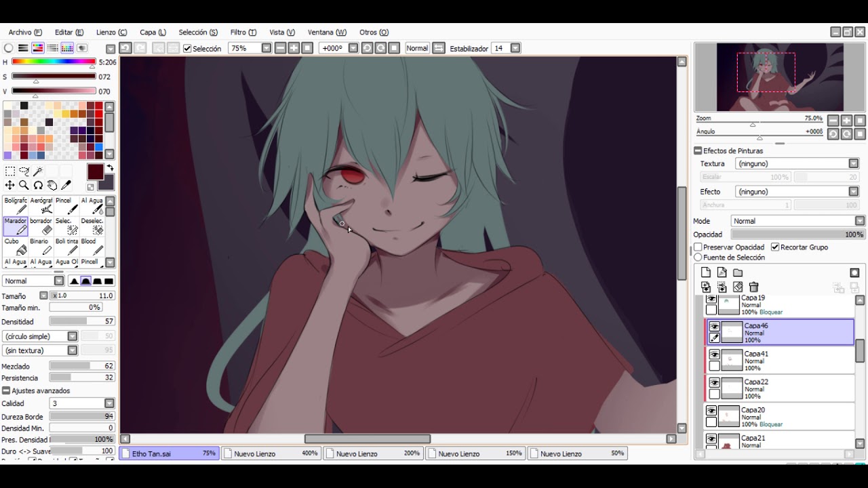The height and width of the screenshot is (488, 868).
Task: Open the brush blending Normal dropdown
Action: [33, 281]
